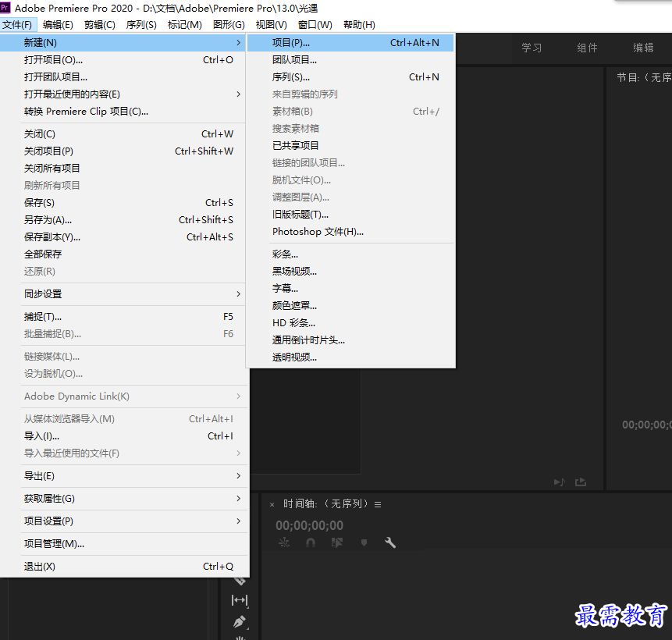672x640 pixels.
Task: Open the 图形(G) menu
Action: 229,24
